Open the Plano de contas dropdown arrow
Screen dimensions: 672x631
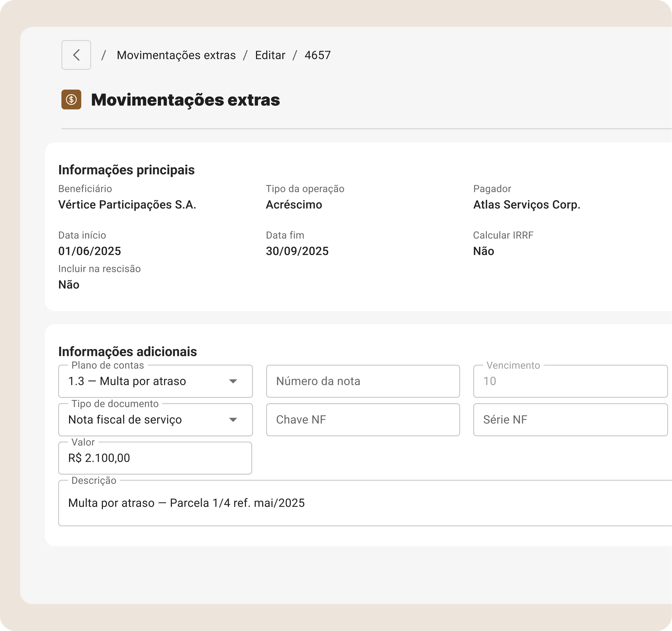233,381
